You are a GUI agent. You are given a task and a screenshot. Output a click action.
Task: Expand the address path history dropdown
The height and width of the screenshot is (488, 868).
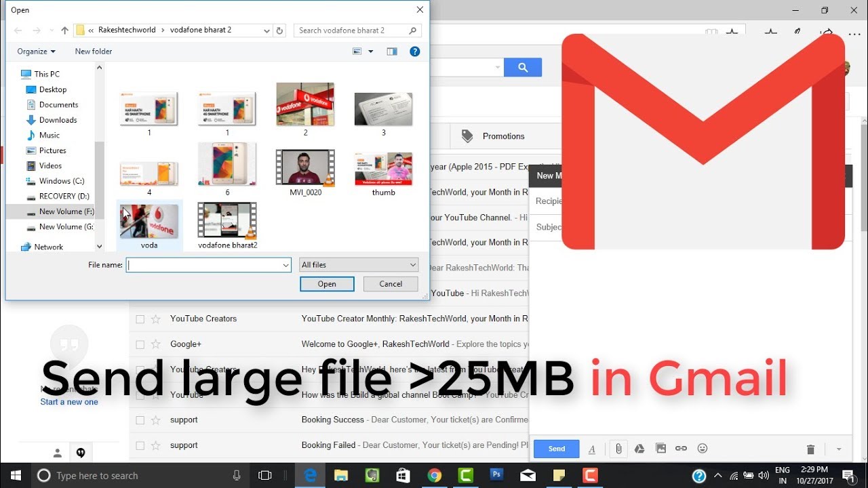pyautogui.click(x=267, y=30)
